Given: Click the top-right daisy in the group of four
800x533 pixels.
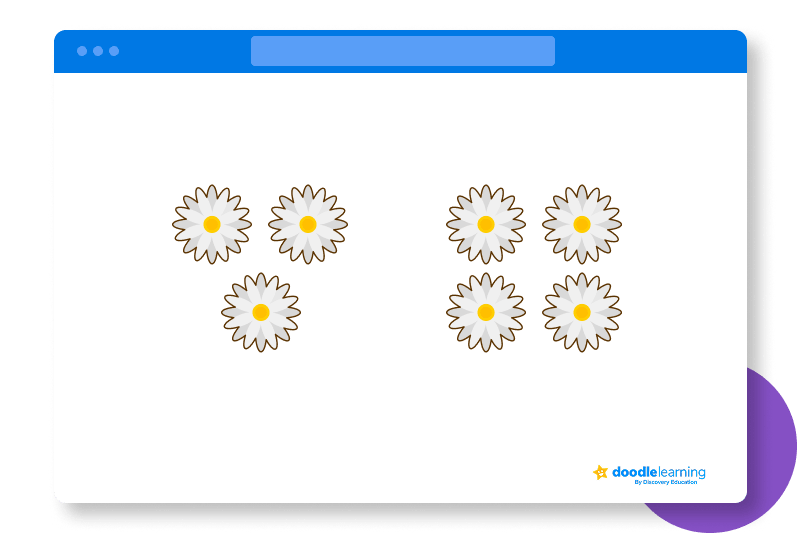Looking at the screenshot, I should pos(582,224).
